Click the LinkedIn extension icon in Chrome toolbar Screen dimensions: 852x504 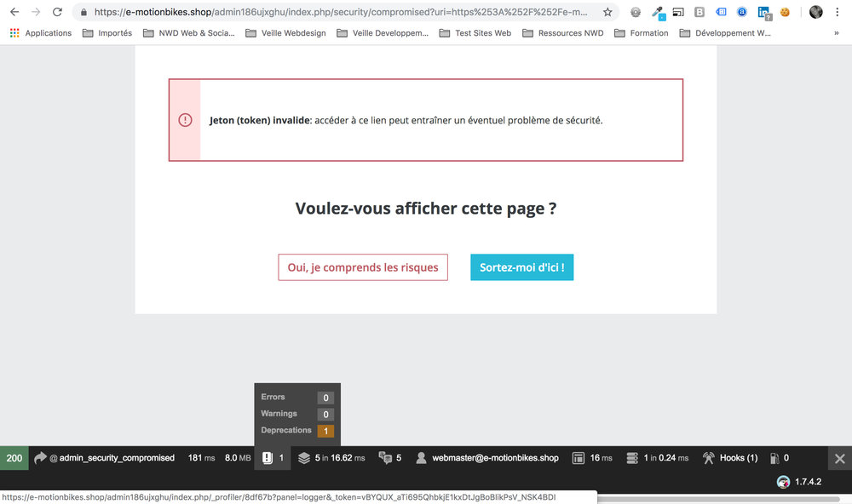[763, 13]
